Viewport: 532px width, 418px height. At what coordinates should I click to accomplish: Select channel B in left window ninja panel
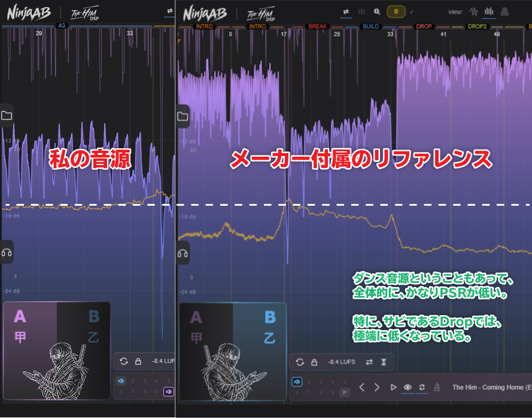(x=94, y=316)
